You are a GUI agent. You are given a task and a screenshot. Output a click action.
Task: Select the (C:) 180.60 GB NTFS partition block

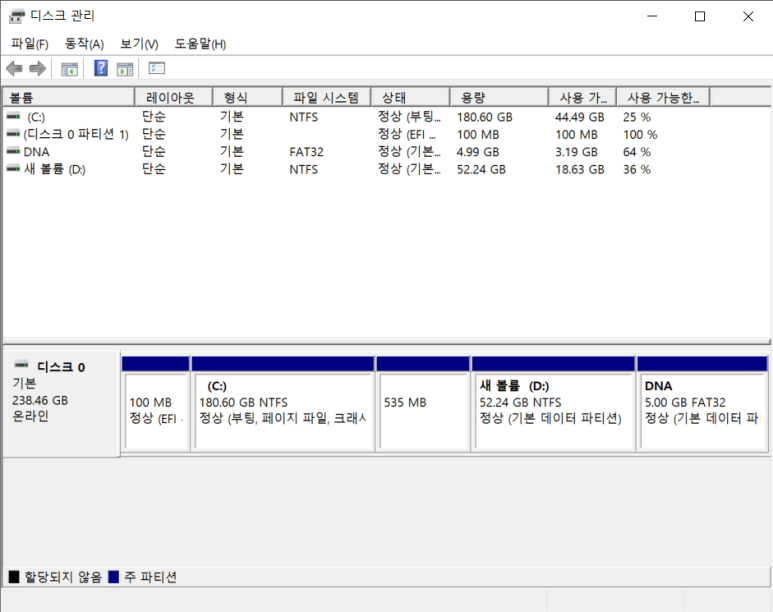tap(282, 404)
